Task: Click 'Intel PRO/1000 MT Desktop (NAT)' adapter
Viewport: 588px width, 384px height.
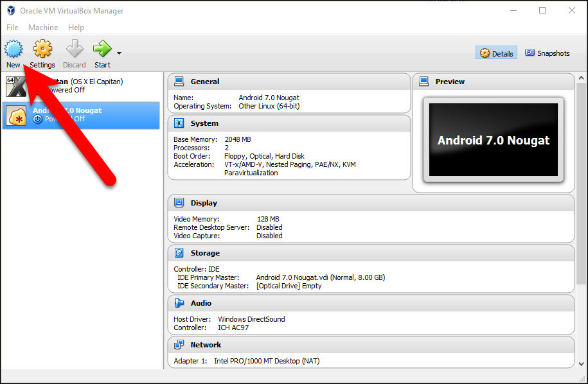Action: coord(267,361)
